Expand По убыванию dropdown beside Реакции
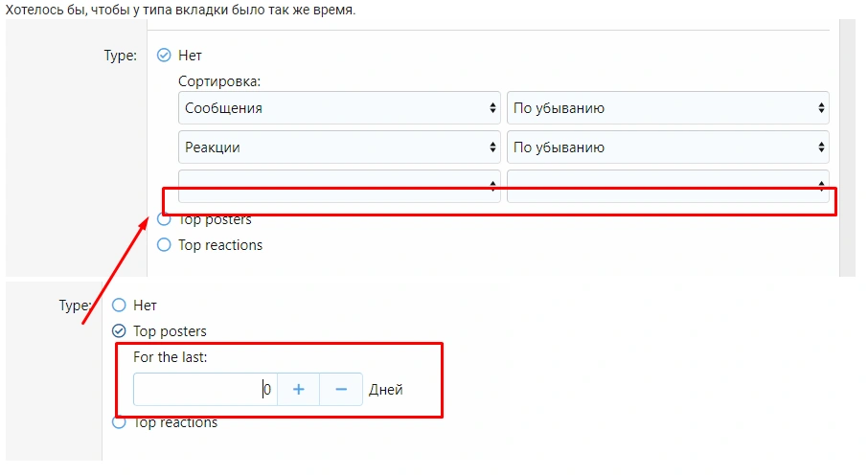 click(667, 147)
